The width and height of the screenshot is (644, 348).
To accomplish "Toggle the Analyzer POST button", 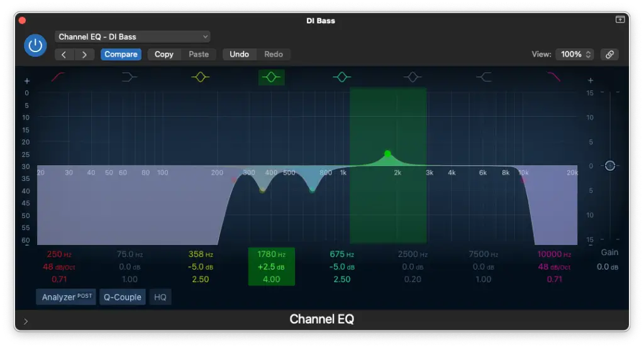I will (x=66, y=296).
